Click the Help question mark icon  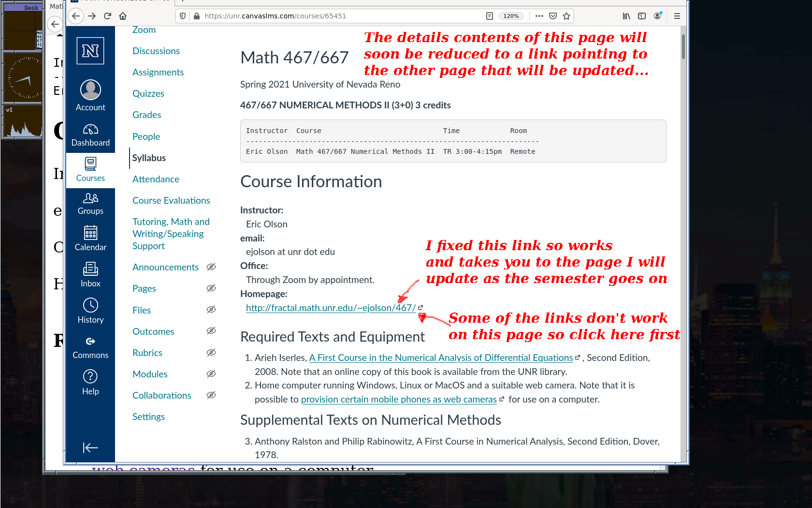90,376
